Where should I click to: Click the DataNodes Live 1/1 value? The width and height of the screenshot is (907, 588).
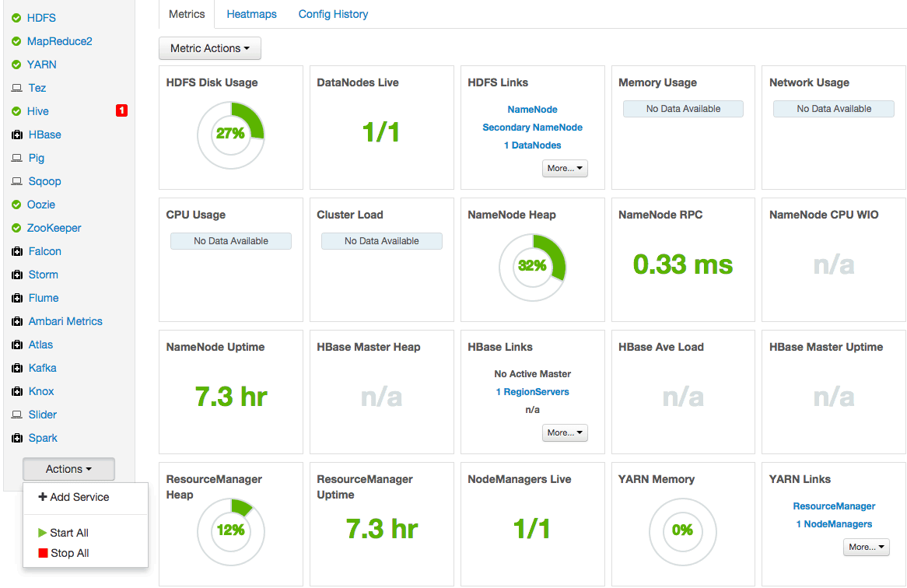(380, 132)
